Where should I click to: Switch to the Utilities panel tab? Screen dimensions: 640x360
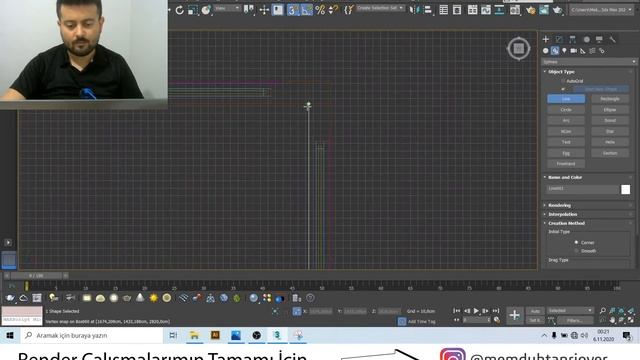612,39
